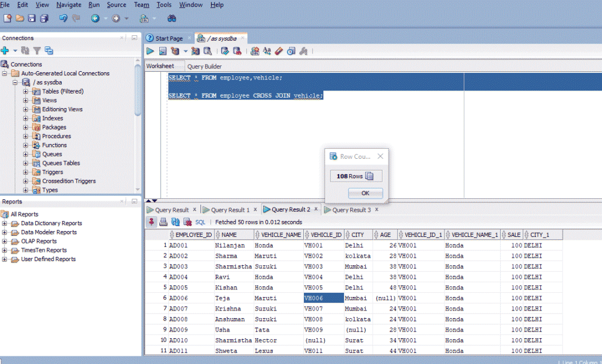Run the statement with the green Run arrow
The image size is (602, 364).
coord(150,51)
